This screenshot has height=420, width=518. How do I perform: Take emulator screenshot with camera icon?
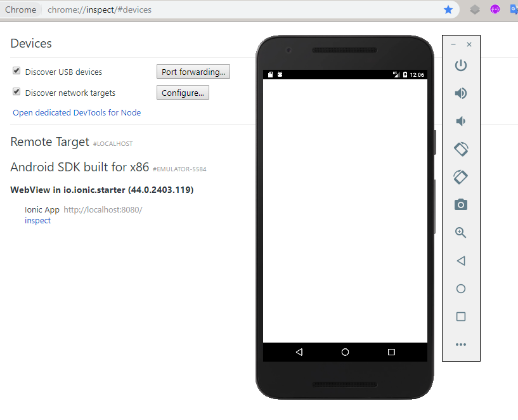(461, 205)
